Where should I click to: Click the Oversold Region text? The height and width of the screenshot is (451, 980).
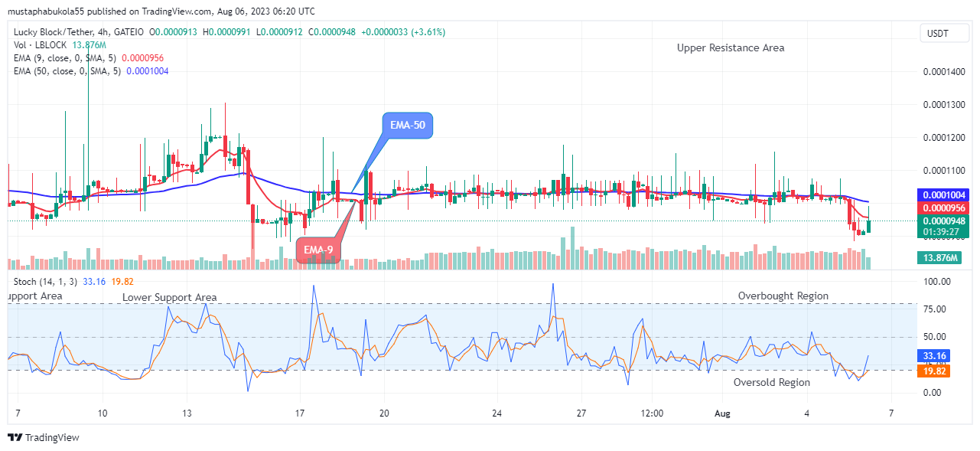coord(771,382)
